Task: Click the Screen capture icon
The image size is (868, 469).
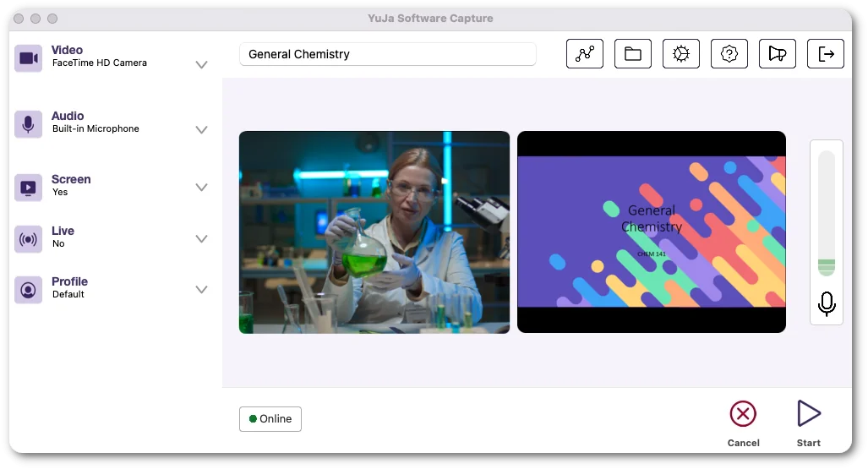Action: (x=28, y=188)
